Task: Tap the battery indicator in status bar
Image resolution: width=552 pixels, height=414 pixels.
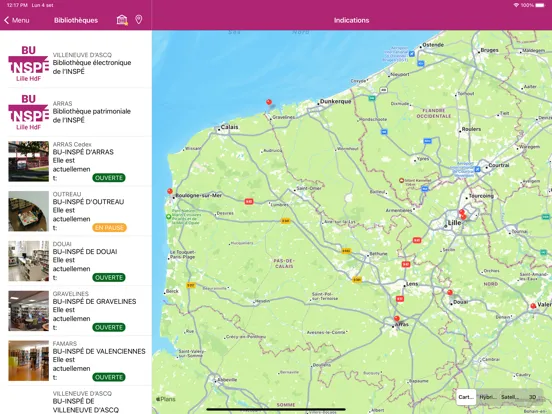Action: (x=540, y=5)
